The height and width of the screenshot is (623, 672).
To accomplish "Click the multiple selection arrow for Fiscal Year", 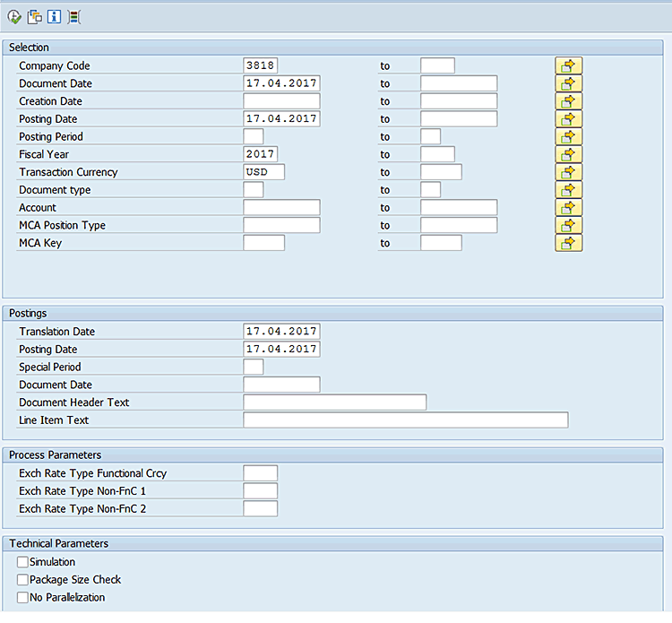I will pyautogui.click(x=568, y=154).
